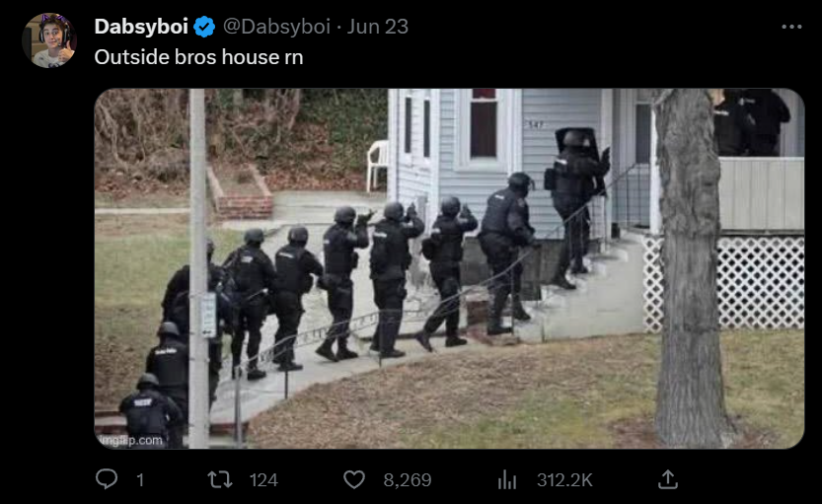822x504 pixels.
Task: Open the reply speech bubble icon
Action: click(x=107, y=479)
